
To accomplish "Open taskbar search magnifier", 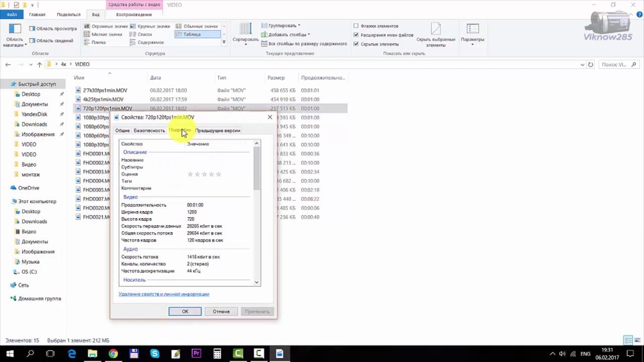I will [30, 353].
